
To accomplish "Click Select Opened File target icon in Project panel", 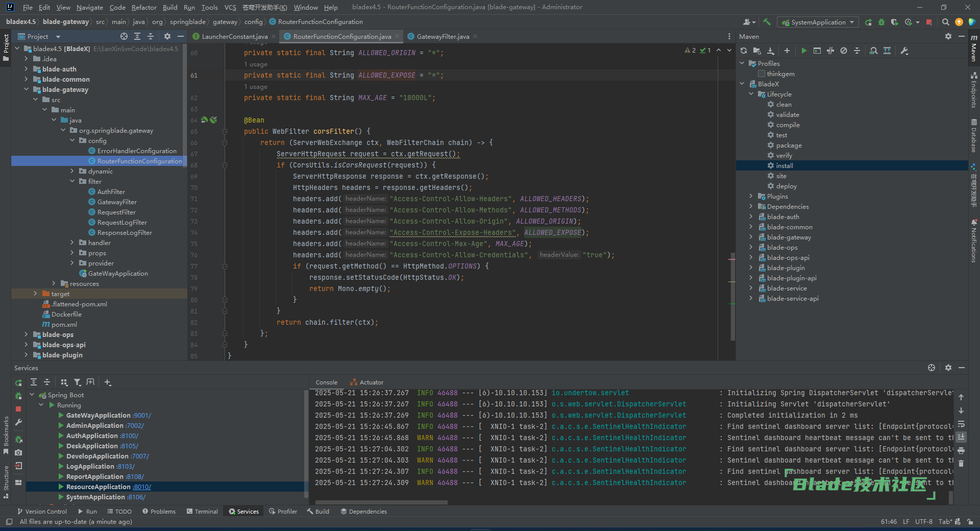I will (x=124, y=36).
